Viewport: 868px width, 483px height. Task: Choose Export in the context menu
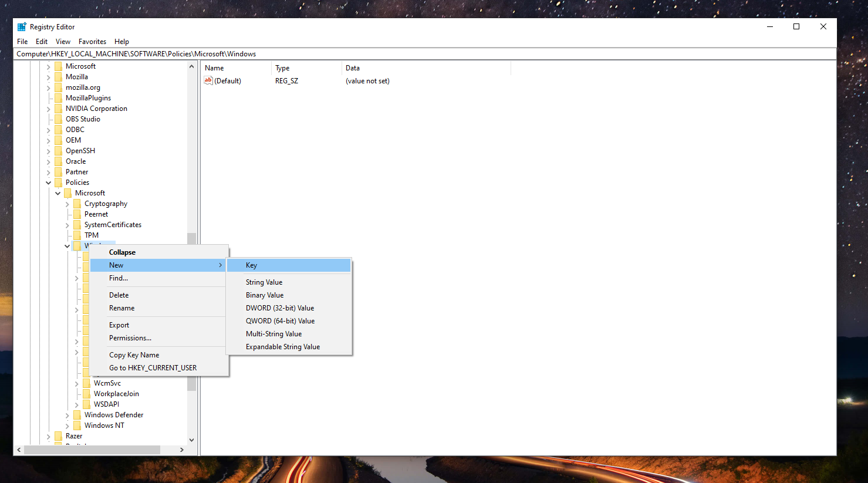(159, 325)
